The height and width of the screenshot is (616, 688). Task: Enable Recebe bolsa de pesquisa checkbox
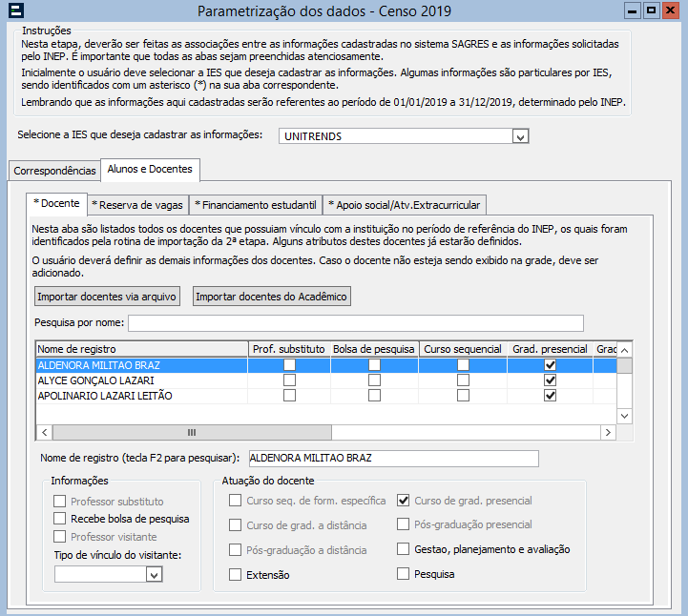[x=61, y=519]
